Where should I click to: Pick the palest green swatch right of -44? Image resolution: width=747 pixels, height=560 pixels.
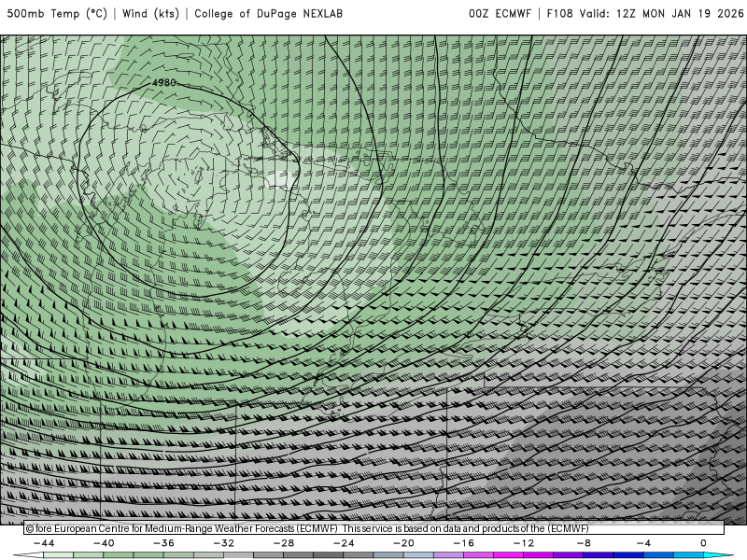[x=58, y=555]
